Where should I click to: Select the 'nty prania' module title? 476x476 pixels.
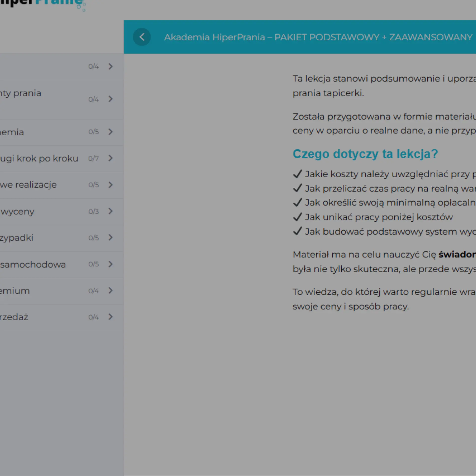click(21, 93)
